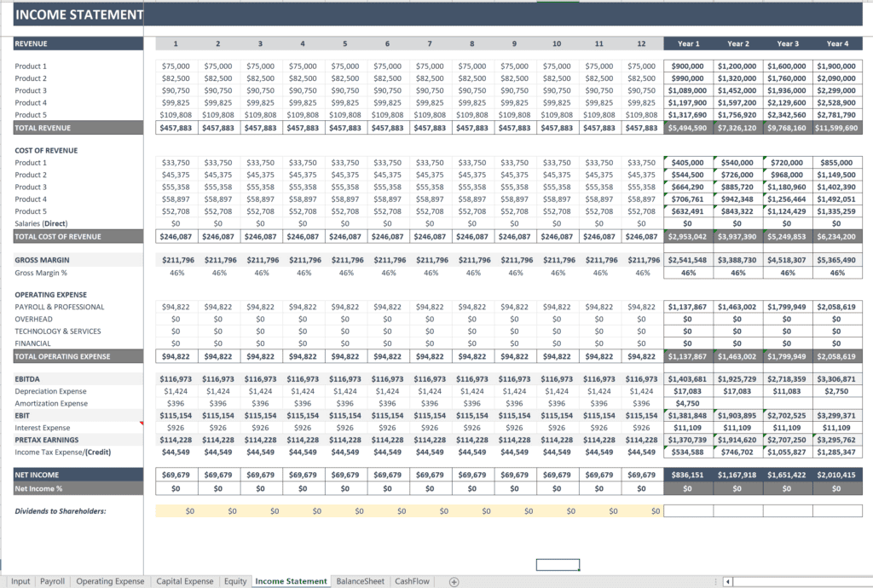Click the Year 3 column header
873x588 pixels.
click(788, 43)
